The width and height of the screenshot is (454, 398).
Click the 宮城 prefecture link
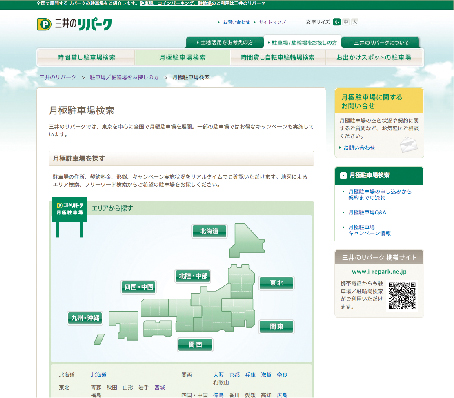tap(160, 387)
